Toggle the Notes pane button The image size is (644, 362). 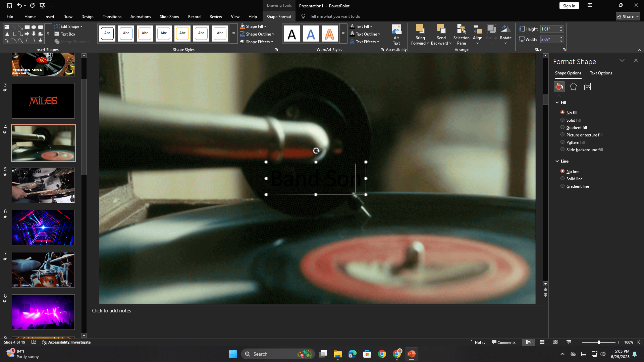[x=477, y=342]
